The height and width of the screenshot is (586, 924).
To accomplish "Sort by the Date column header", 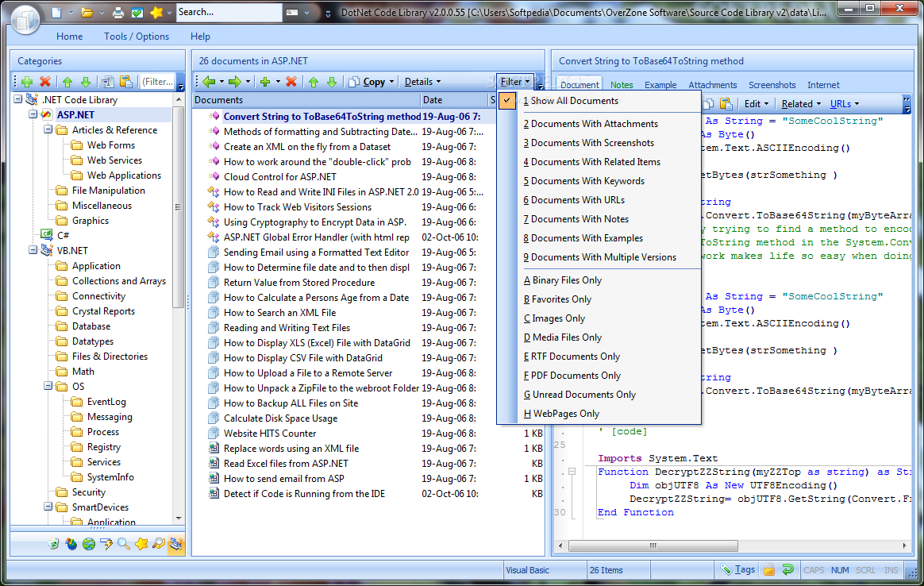I will (x=454, y=100).
